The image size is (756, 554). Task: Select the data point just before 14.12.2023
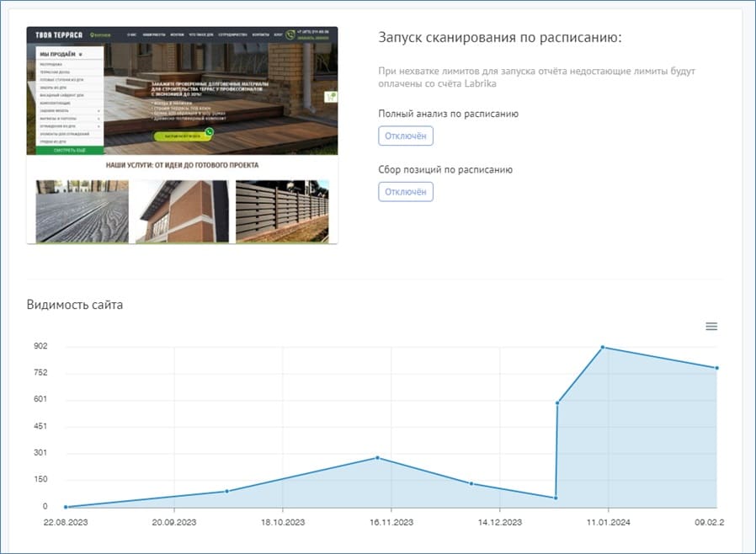click(471, 483)
